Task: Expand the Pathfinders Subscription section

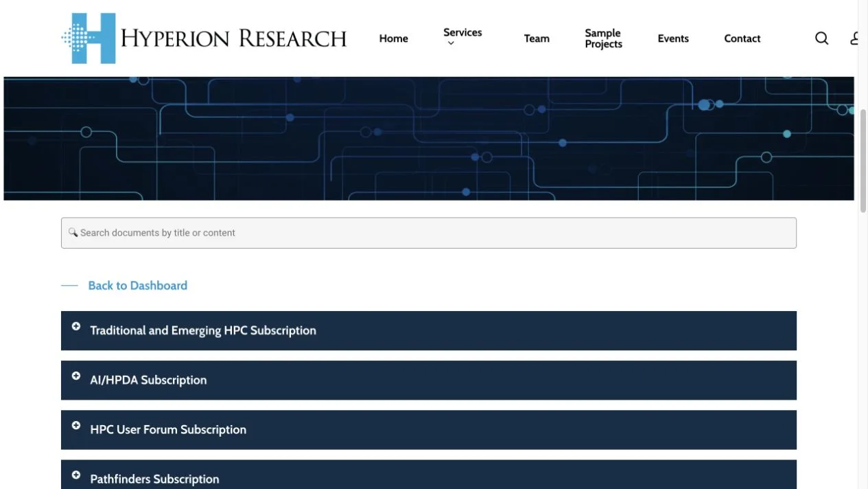Action: 429,475
